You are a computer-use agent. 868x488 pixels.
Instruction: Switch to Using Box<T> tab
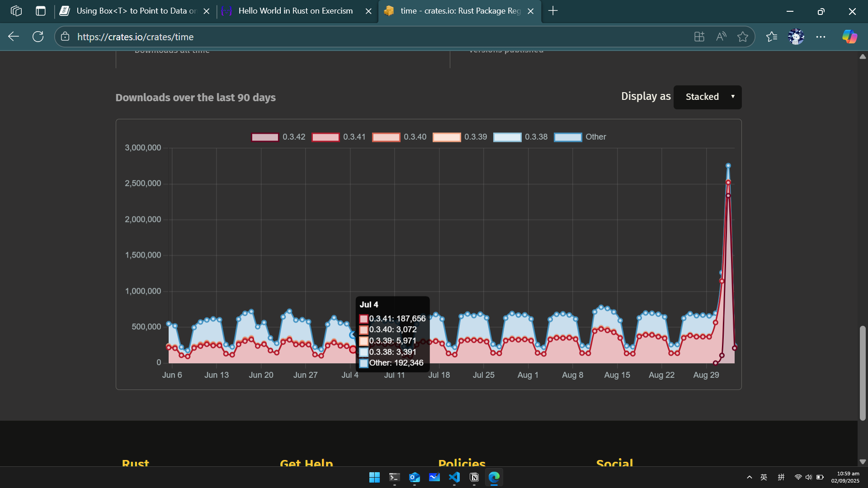pos(136,11)
